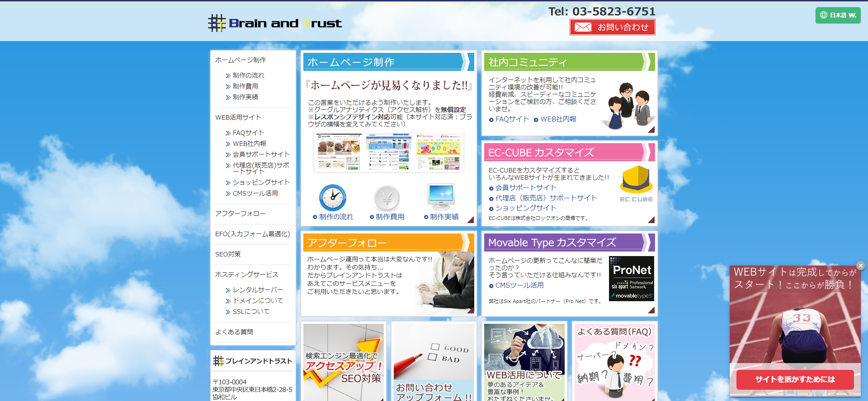Viewport: 868px width, 401px height.
Task: Click the EC-CUBE yellow cube logo
Action: [636, 180]
